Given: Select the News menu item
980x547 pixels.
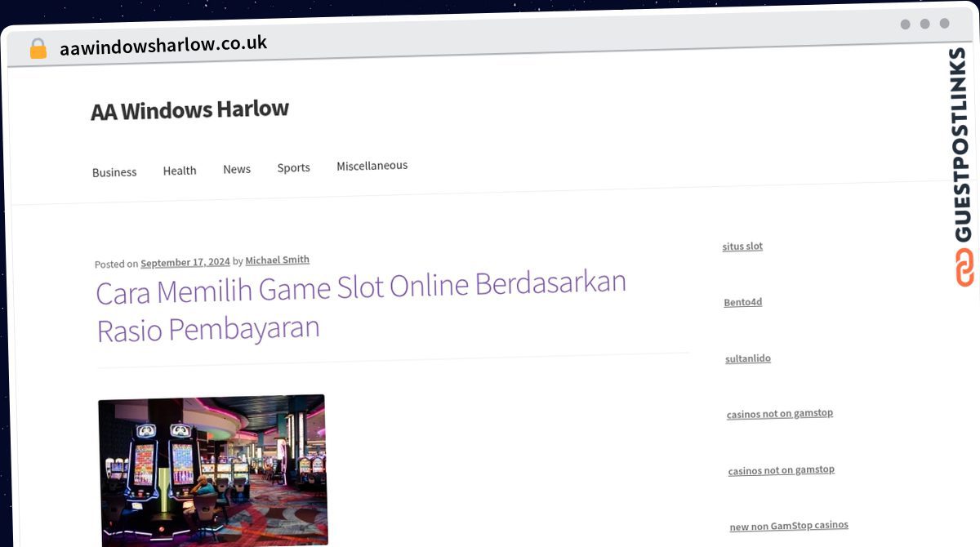Looking at the screenshot, I should tap(237, 169).
